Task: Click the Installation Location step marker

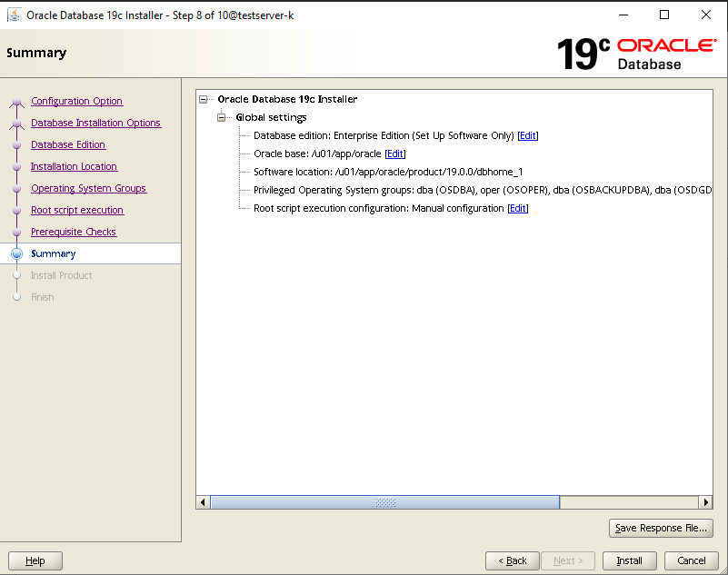Action: point(16,166)
